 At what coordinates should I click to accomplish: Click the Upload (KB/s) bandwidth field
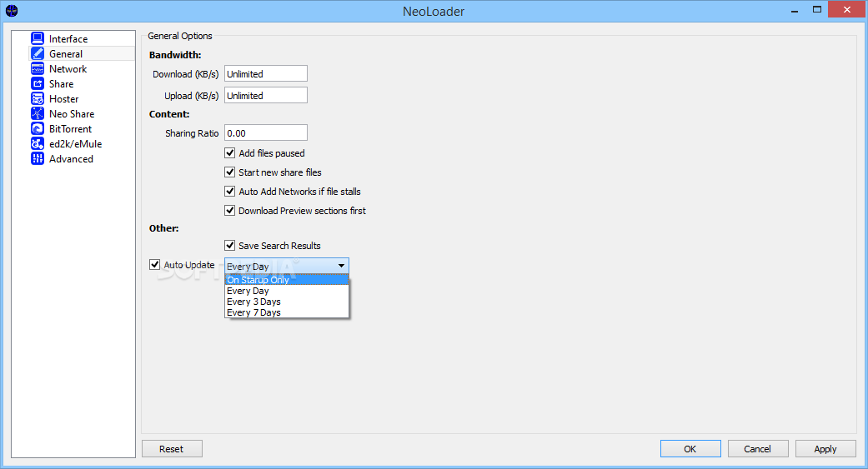click(x=266, y=95)
